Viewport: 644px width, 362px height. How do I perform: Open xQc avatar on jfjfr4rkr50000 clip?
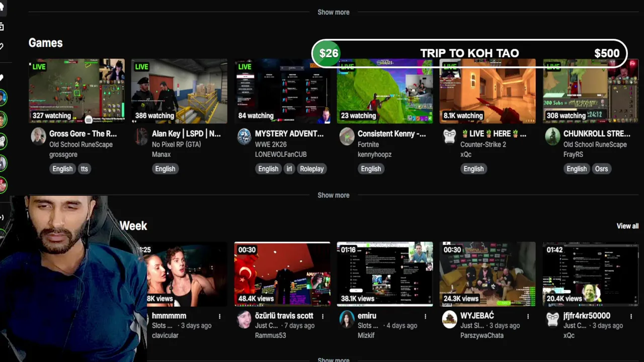tap(552, 319)
